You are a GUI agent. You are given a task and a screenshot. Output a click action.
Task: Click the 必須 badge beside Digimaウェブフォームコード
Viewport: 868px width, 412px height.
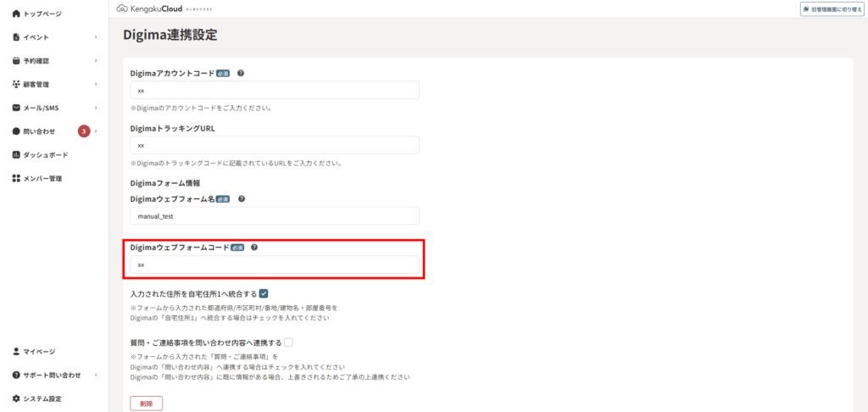pyautogui.click(x=237, y=248)
